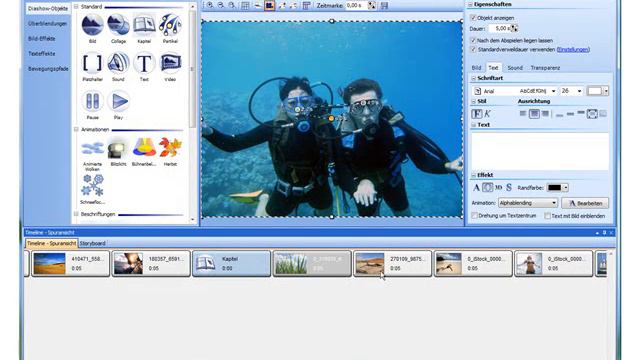Viewport: 640px width, 360px height.
Task: Click into the Text entry box
Action: pyautogui.click(x=540, y=151)
